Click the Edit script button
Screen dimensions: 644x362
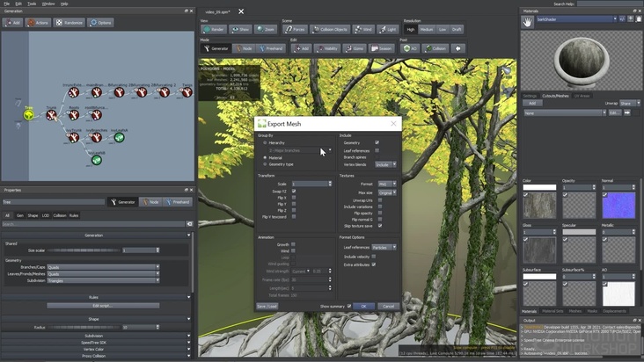click(x=103, y=306)
